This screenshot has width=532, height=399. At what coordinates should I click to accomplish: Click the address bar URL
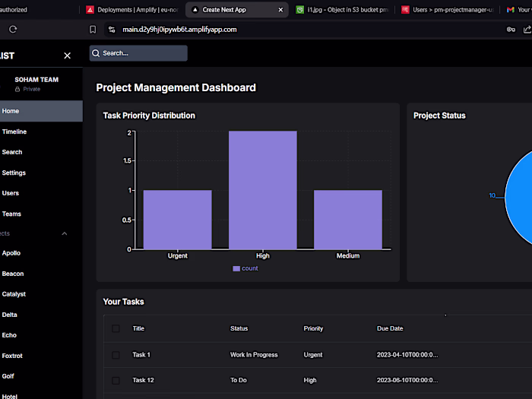click(x=179, y=30)
